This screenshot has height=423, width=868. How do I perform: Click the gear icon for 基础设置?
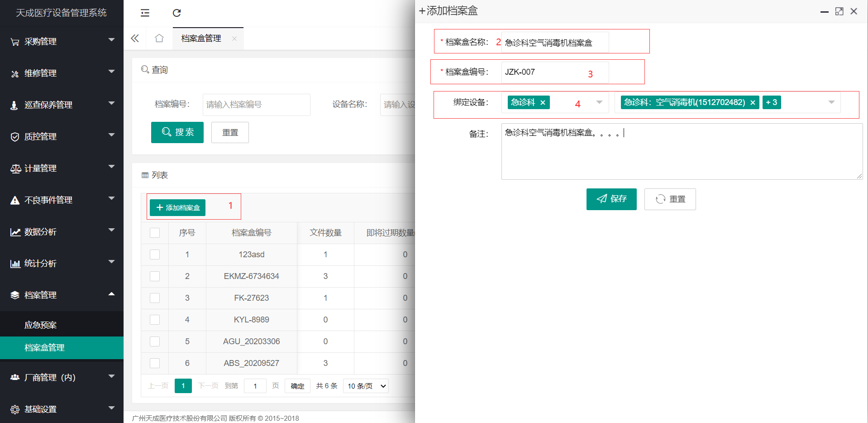pos(15,409)
